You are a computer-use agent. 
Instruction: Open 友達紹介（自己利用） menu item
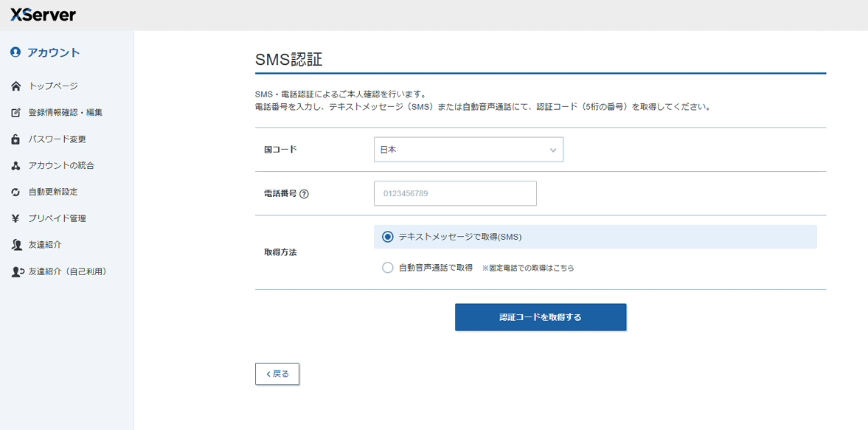tap(68, 271)
